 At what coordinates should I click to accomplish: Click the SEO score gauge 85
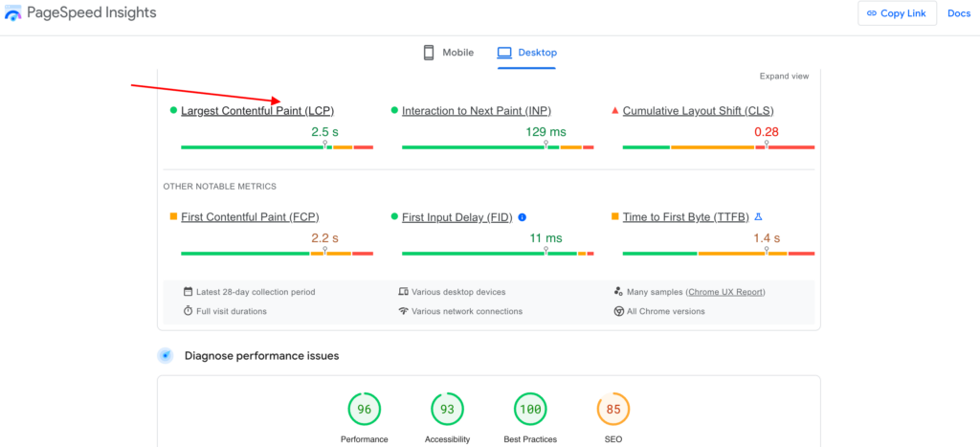coord(612,410)
